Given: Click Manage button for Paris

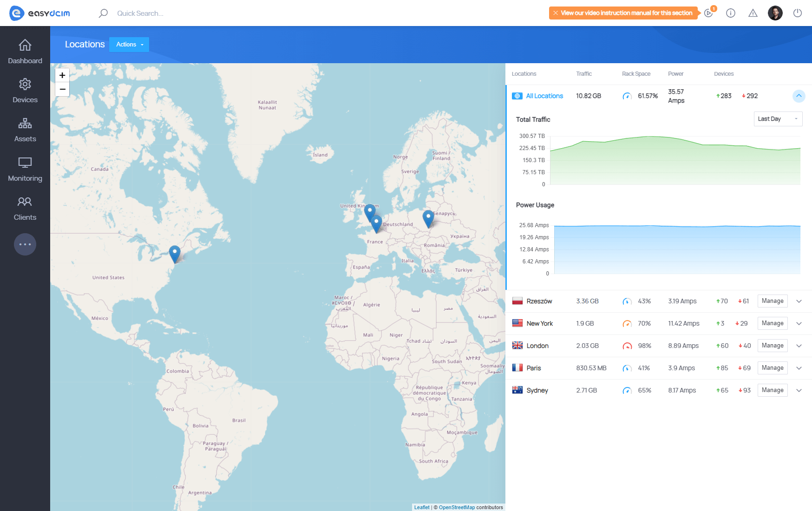Looking at the screenshot, I should click(x=772, y=368).
